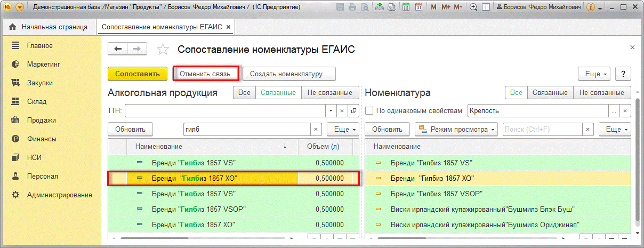644x248 pixels.
Task: Open the yellow info icon in title bar
Action: point(590,7)
